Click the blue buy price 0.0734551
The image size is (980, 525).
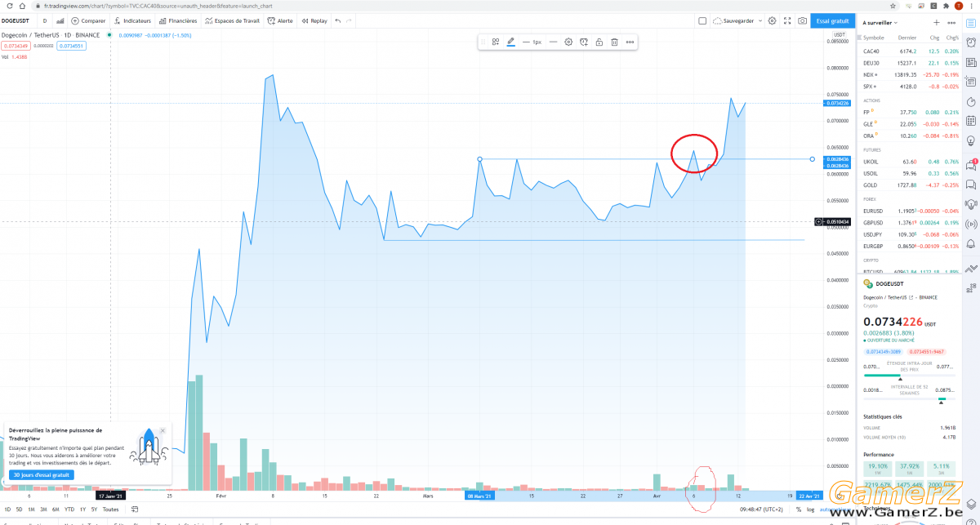(72, 46)
